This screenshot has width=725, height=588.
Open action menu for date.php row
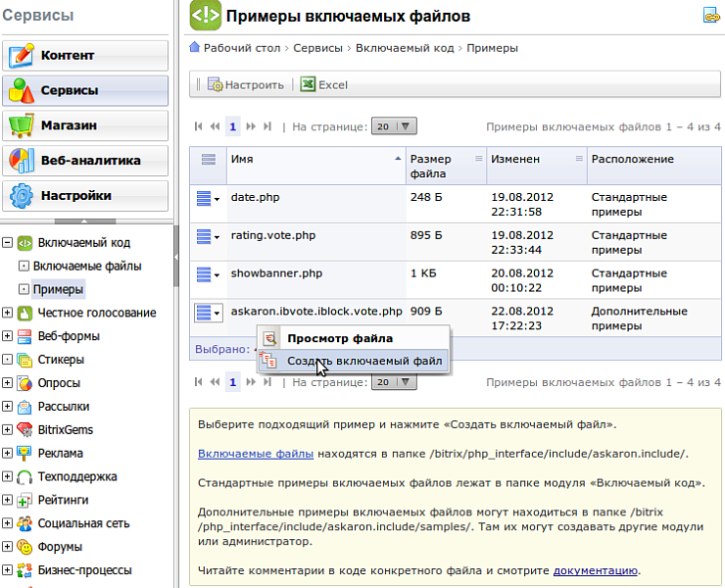[208, 199]
